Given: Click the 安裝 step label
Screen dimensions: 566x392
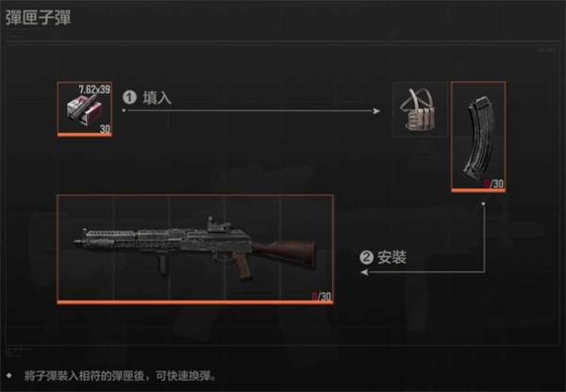Looking at the screenshot, I should [x=392, y=257].
